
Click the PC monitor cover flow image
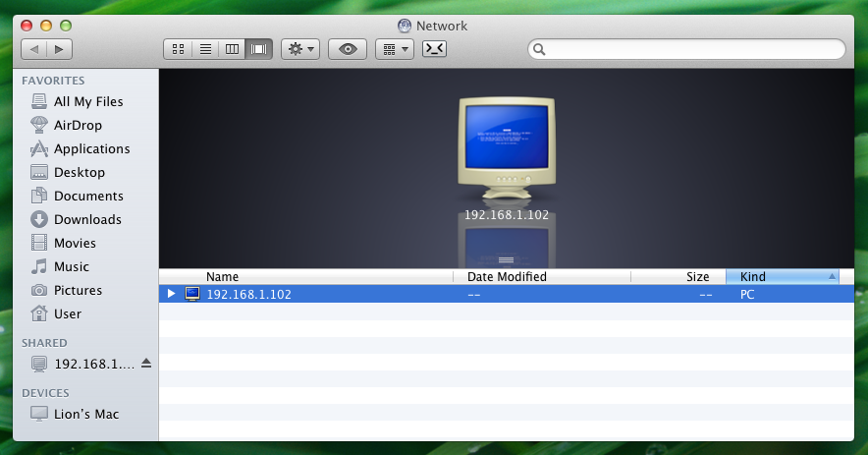[507, 148]
